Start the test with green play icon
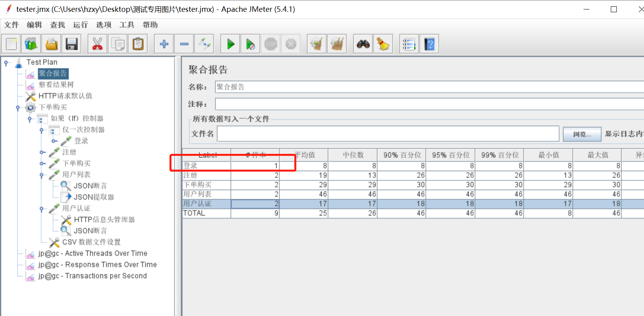This screenshot has width=644, height=316. 230,44
